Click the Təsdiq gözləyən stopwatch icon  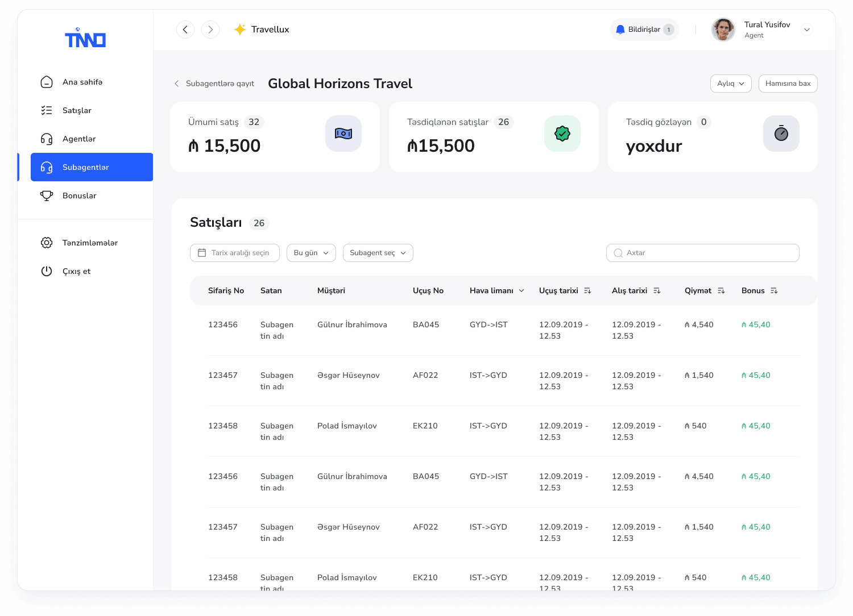point(781,134)
